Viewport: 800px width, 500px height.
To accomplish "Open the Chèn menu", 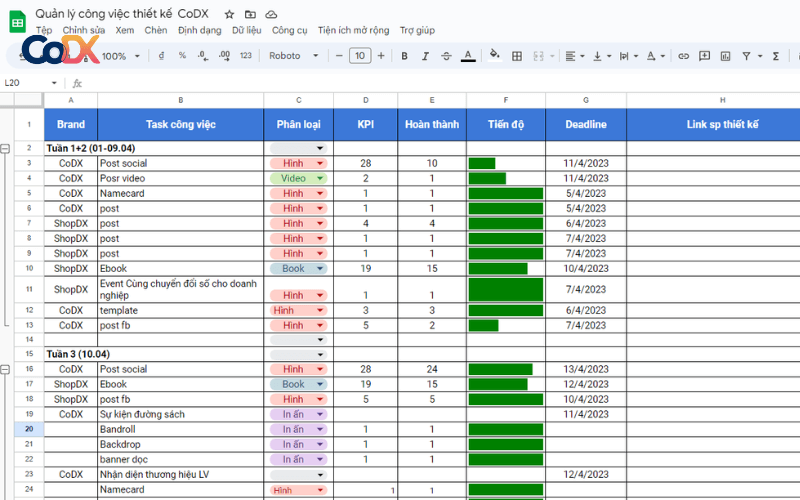I will coord(156,30).
